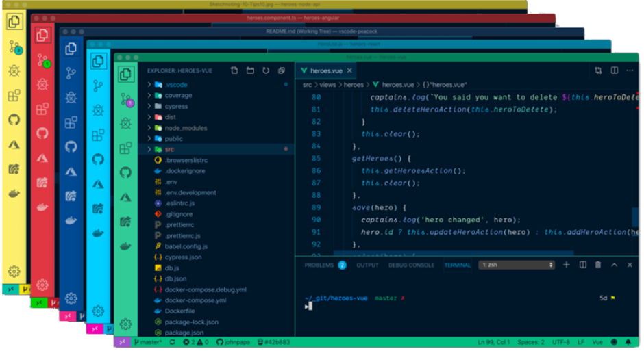644x351 pixels.
Task: Split the terminal pane
Action: pyautogui.click(x=583, y=265)
